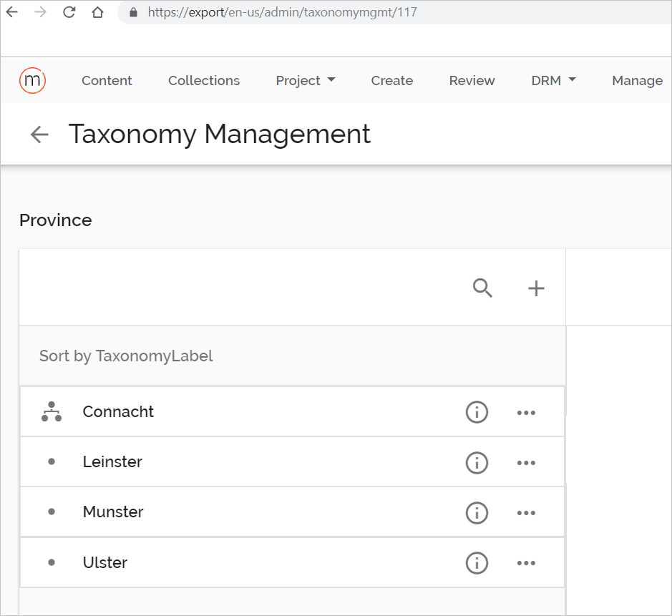Open the Project dropdown menu

306,80
